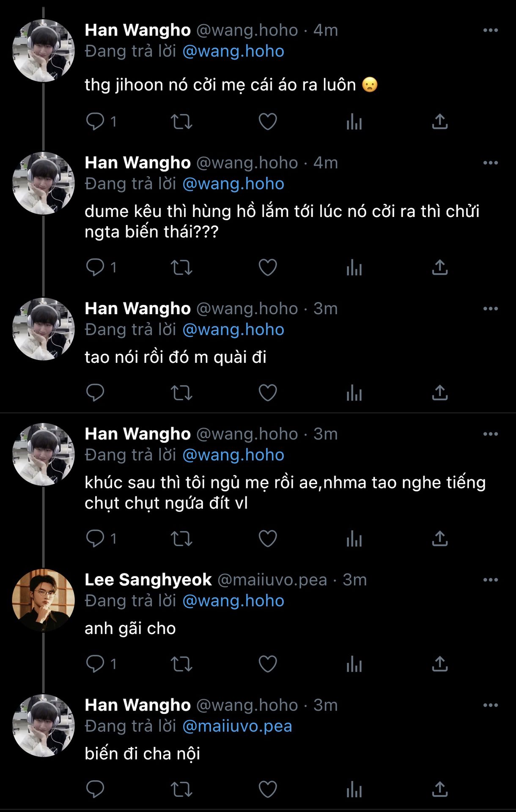Share the "thg jihoon" tweet
Screen dimensions: 516x812
pos(440,122)
